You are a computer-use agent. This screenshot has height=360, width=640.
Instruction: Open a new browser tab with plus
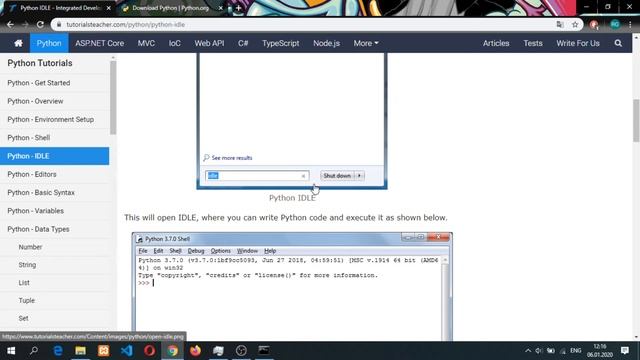238,8
